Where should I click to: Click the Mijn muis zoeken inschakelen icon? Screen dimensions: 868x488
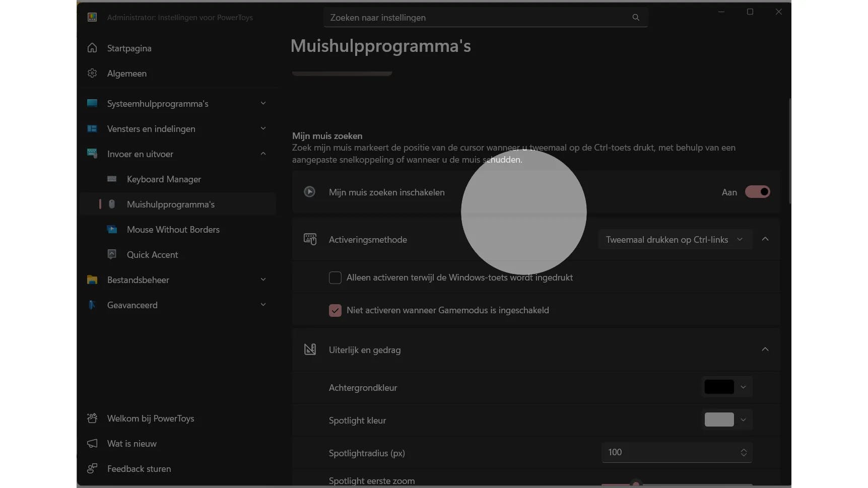[309, 192]
